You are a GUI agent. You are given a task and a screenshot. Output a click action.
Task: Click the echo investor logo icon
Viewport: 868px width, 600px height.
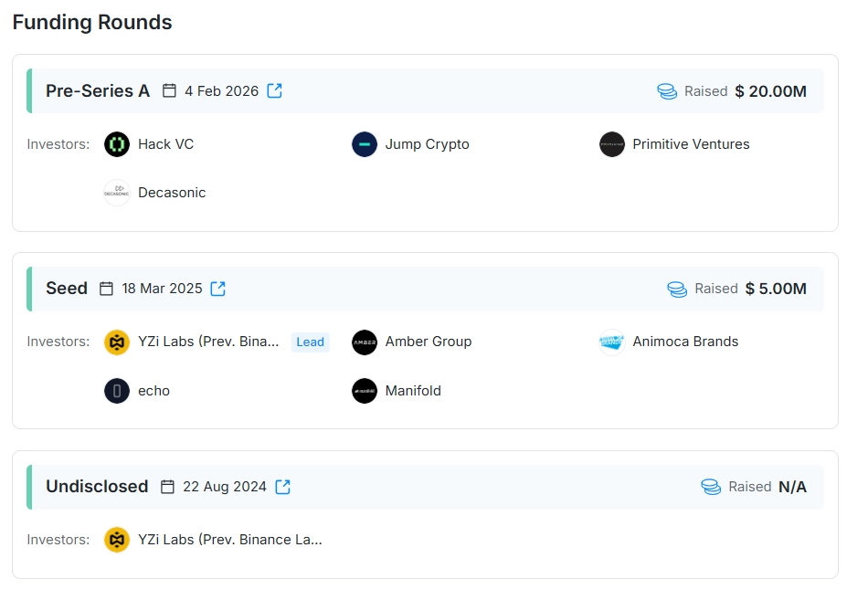tap(117, 391)
